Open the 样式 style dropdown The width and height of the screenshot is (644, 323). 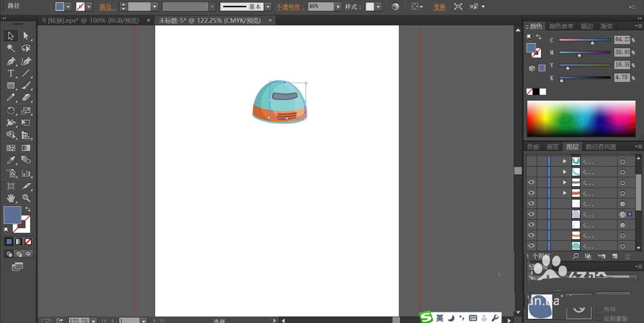point(378,6)
